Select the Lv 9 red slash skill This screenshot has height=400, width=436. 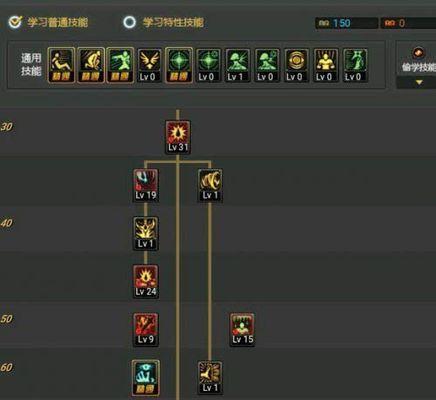click(146, 329)
